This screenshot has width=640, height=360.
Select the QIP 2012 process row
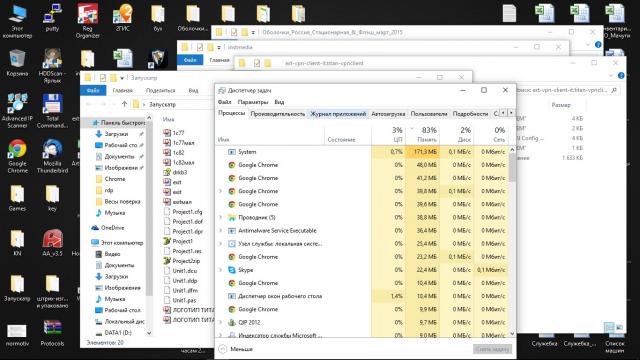point(362,322)
